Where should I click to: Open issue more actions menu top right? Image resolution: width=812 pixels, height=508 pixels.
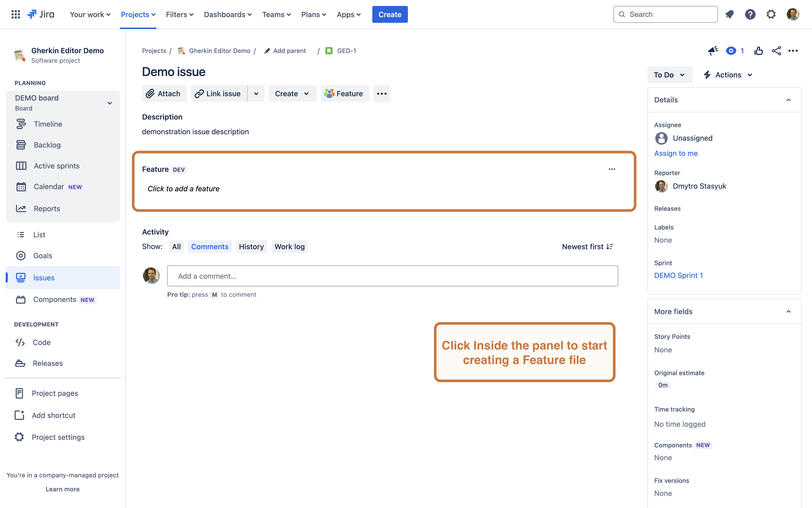793,51
